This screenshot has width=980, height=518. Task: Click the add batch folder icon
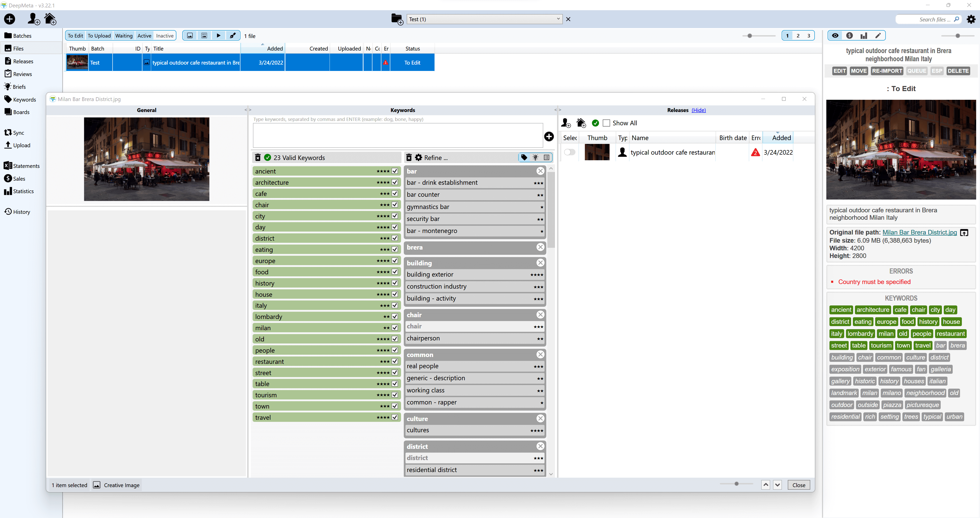tap(397, 19)
